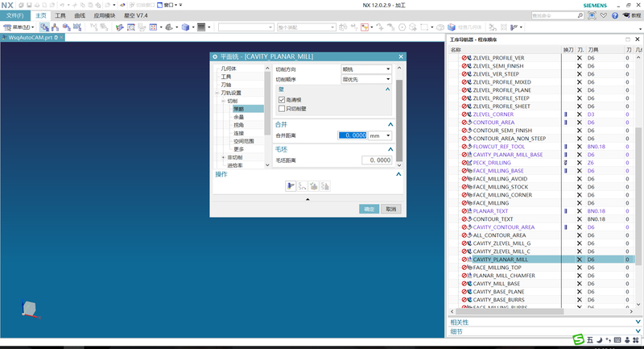The width and height of the screenshot is (644, 349).
Task: Click the view cube triad in viewport
Action: [x=28, y=310]
